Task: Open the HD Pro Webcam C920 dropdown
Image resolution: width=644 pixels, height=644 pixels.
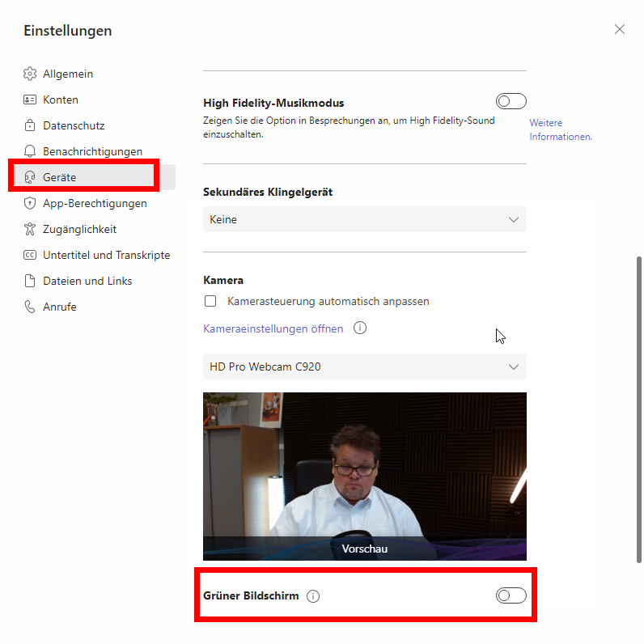Action: tap(365, 366)
